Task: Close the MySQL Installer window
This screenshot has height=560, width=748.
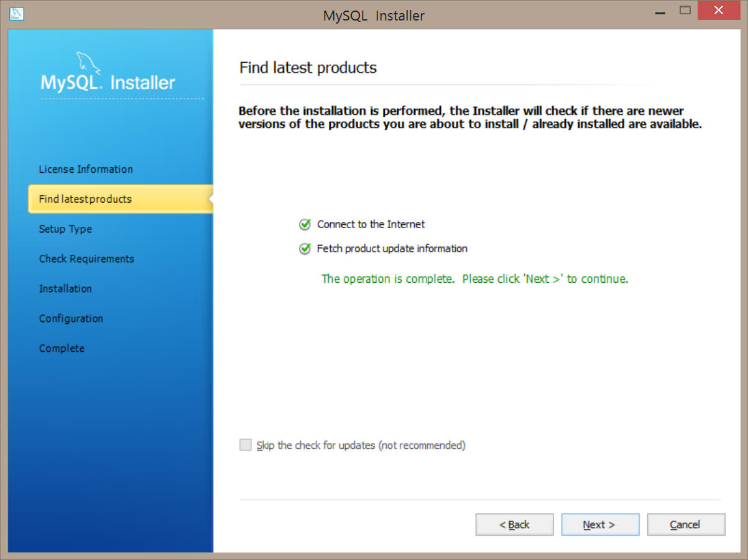Action: tap(719, 11)
